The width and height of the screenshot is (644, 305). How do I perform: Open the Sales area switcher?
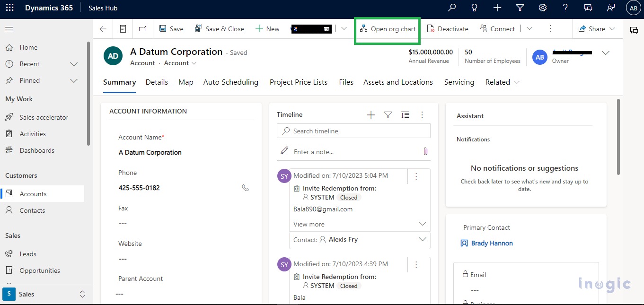(45, 294)
